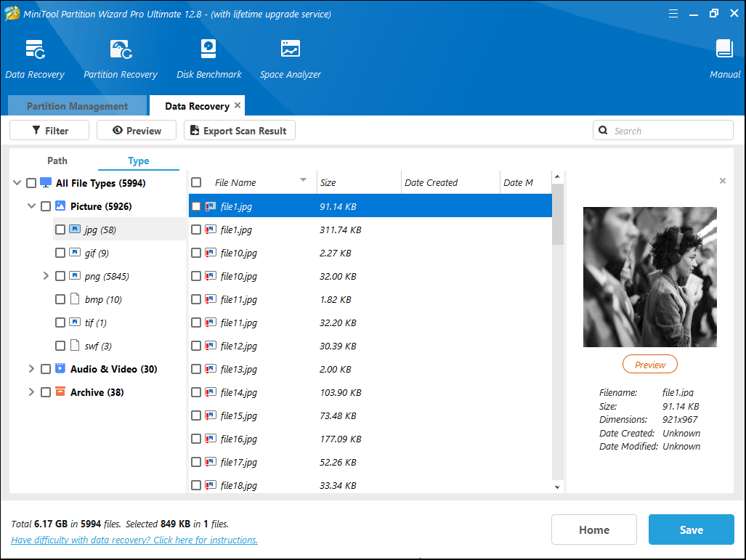Image resolution: width=746 pixels, height=560 pixels.
Task: Expand the Audio & Video category
Action: point(31,369)
